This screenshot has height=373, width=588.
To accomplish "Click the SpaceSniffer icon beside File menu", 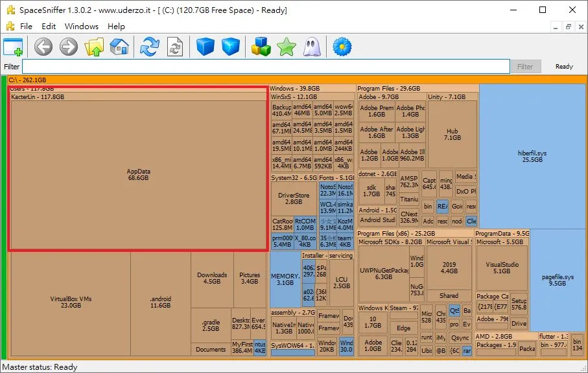I will (10, 26).
